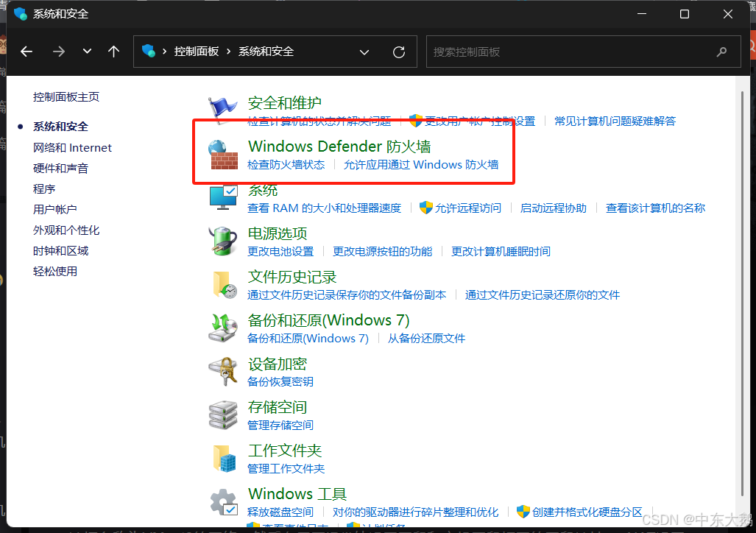Click the brick wall firewall icon
This screenshot has width=756, height=533.
(x=223, y=155)
